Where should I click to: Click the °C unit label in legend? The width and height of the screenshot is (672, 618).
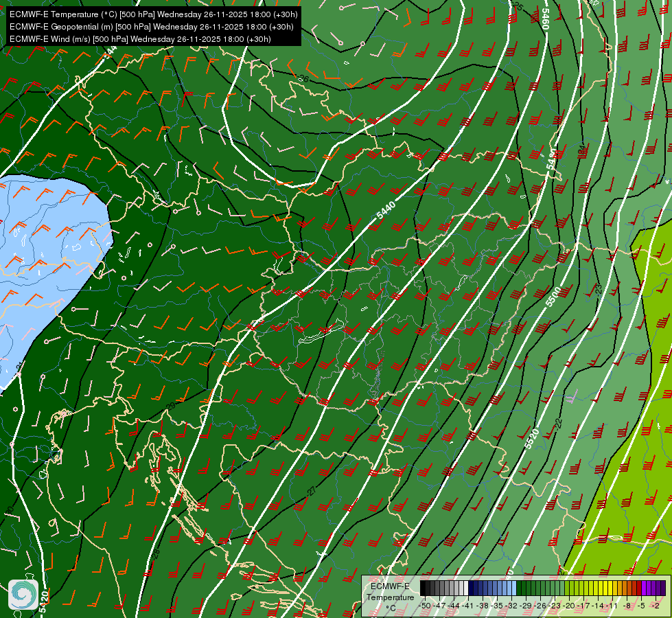point(391,608)
